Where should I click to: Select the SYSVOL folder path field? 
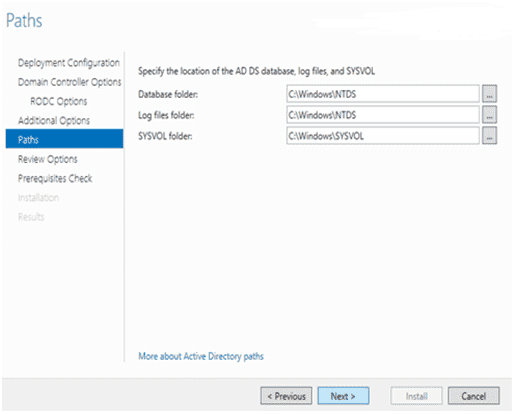tap(383, 136)
